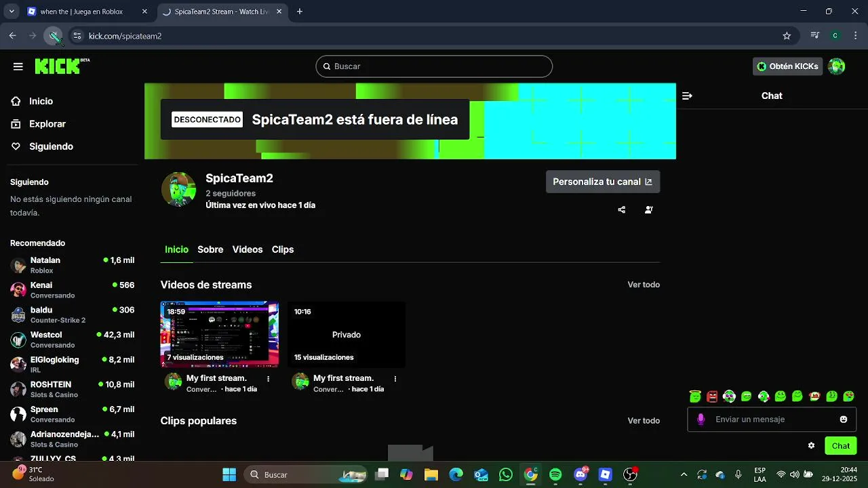The height and width of the screenshot is (488, 868).
Task: Click the angry red face emote
Action: pyautogui.click(x=712, y=396)
